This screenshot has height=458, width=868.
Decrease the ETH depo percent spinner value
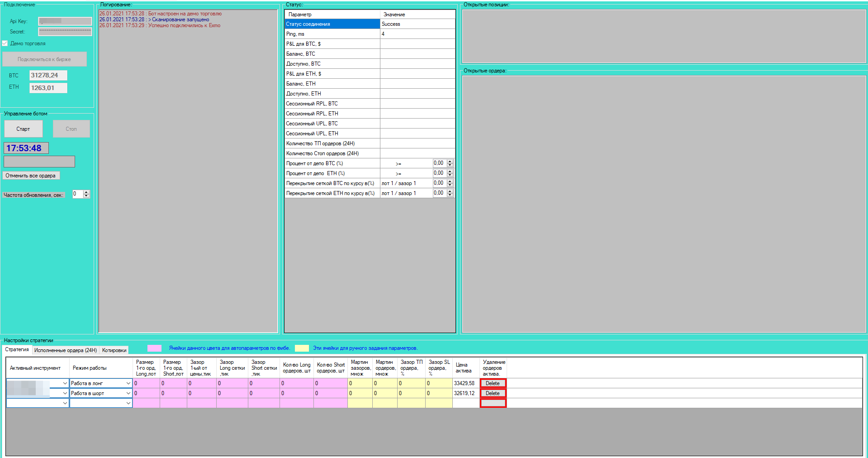coord(450,175)
